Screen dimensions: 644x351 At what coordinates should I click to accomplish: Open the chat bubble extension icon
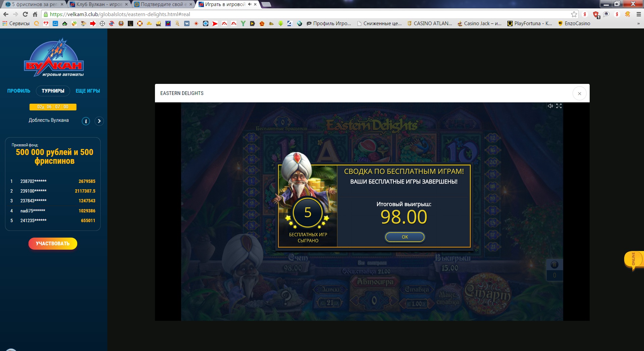(606, 14)
